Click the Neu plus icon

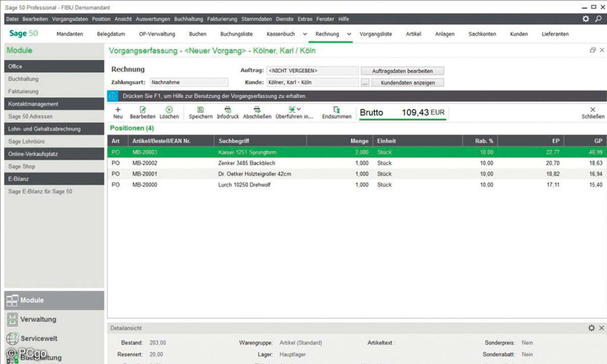pyautogui.click(x=118, y=109)
